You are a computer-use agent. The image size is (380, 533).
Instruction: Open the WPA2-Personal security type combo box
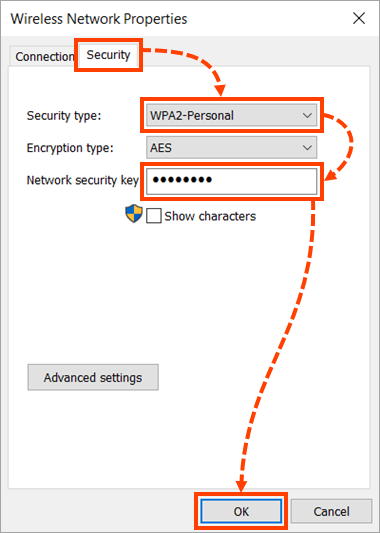coord(231,116)
